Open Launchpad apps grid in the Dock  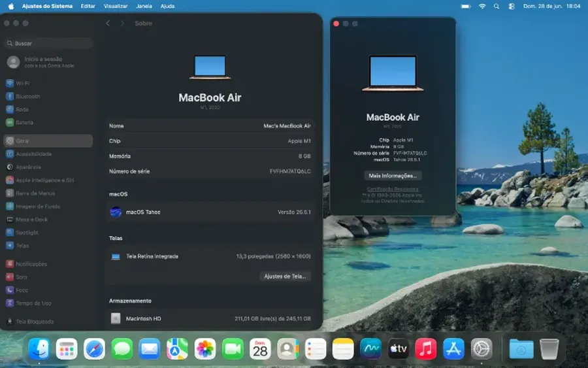(67, 349)
